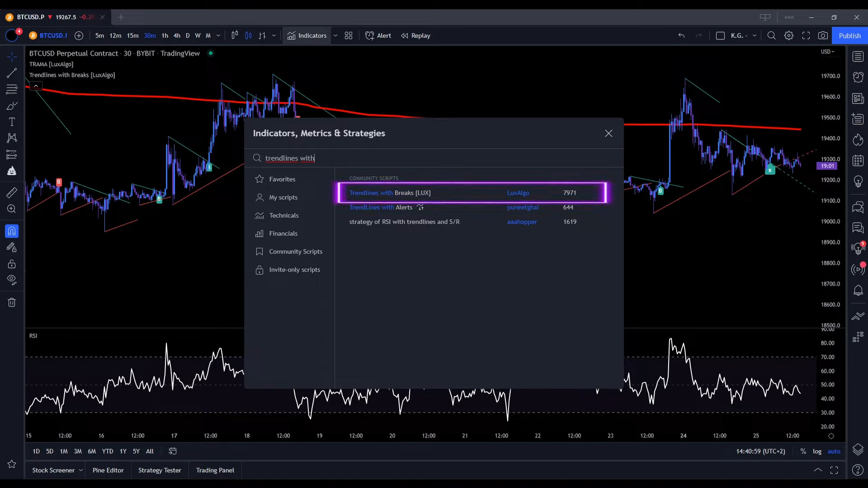Image resolution: width=868 pixels, height=488 pixels.
Task: Lock all drawing tools
Action: pyautogui.click(x=11, y=264)
